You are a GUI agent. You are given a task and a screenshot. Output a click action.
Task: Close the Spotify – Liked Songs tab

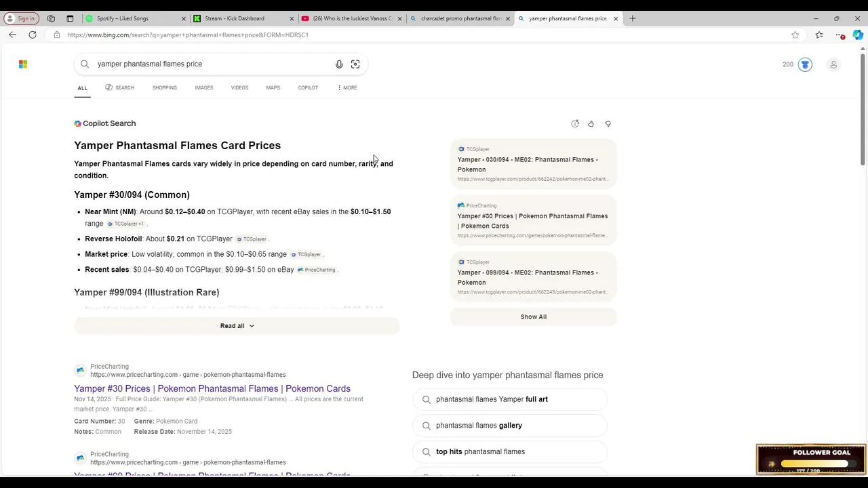pos(184,18)
